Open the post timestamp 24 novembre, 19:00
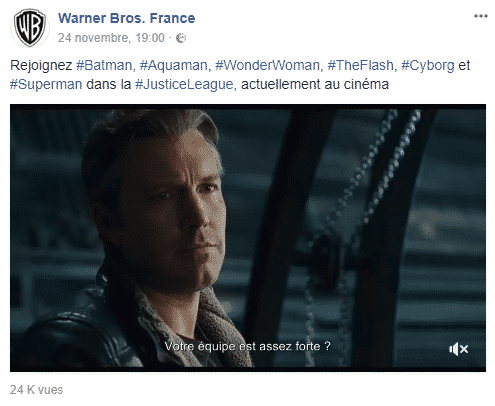495x406 pixels. click(x=111, y=38)
